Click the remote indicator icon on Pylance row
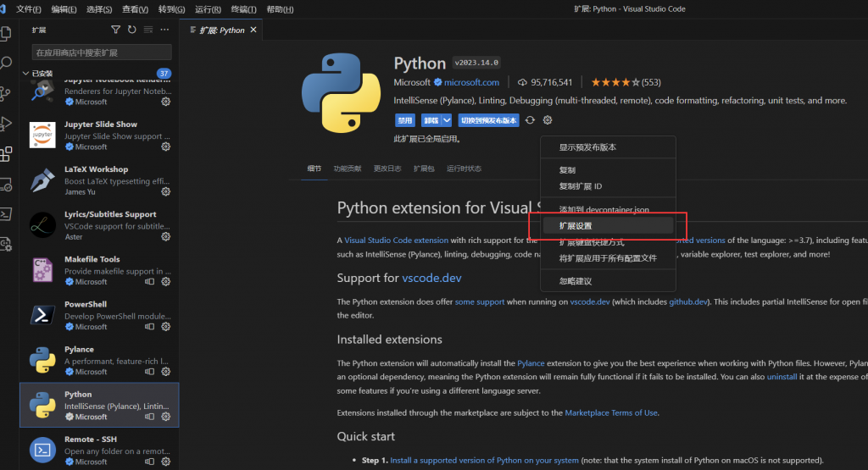This screenshot has width=868, height=470. 149,372
